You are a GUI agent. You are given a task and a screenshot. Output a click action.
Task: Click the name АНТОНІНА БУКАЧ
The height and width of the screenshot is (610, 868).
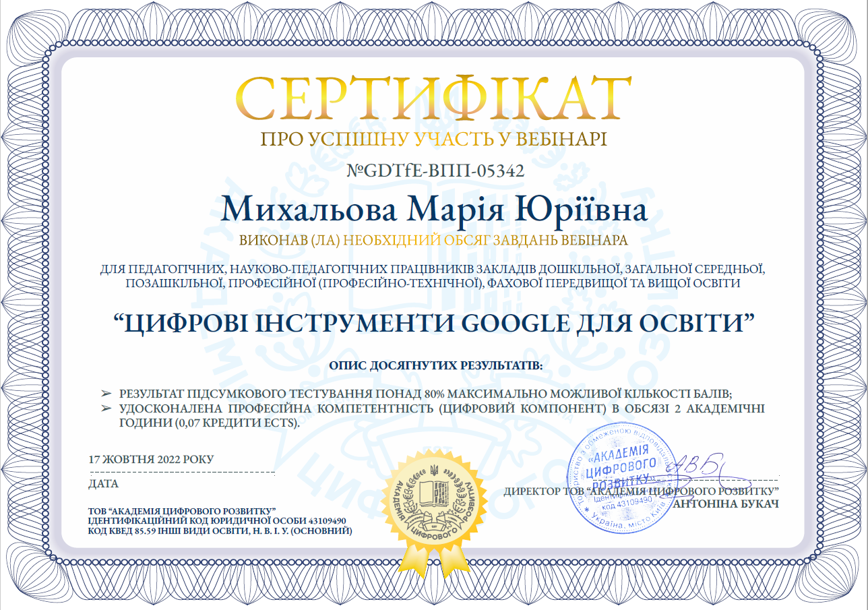pyautogui.click(x=726, y=504)
